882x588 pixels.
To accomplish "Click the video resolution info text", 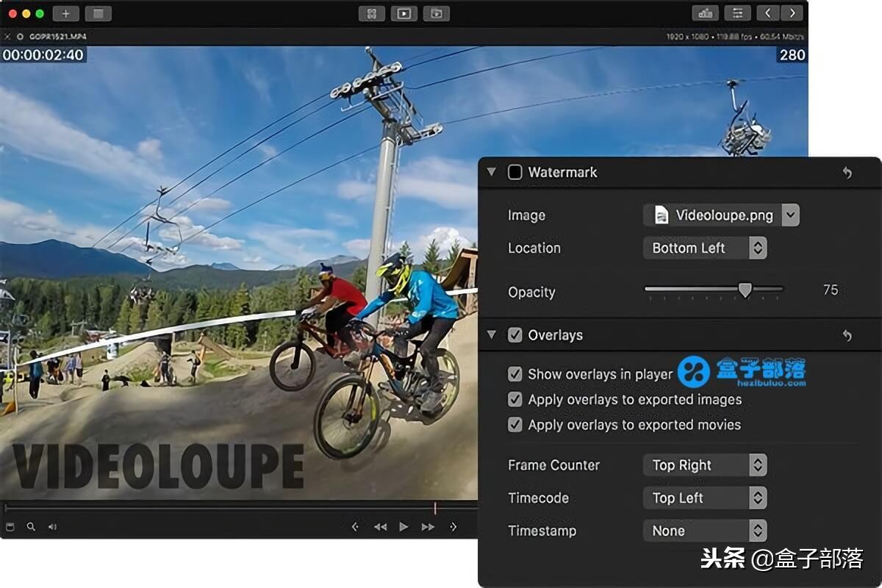I will [x=734, y=36].
